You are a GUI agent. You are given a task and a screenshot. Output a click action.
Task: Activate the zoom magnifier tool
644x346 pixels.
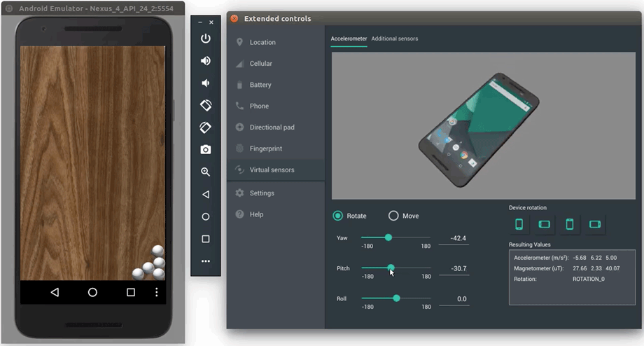coord(206,172)
